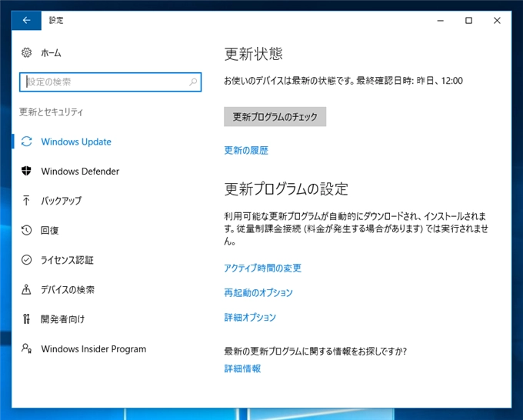This screenshot has height=420, width=523.
Task: Open 更新の履歴 link
Action: point(246,151)
